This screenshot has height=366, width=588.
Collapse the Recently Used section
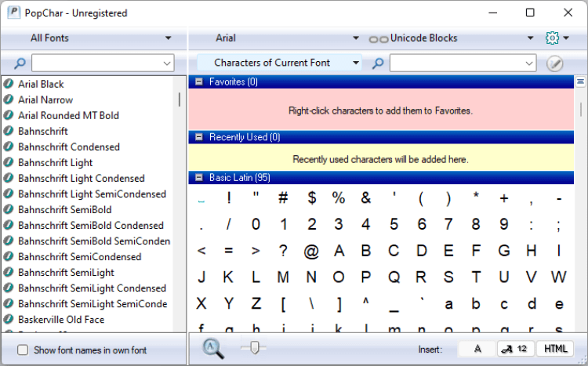click(199, 137)
